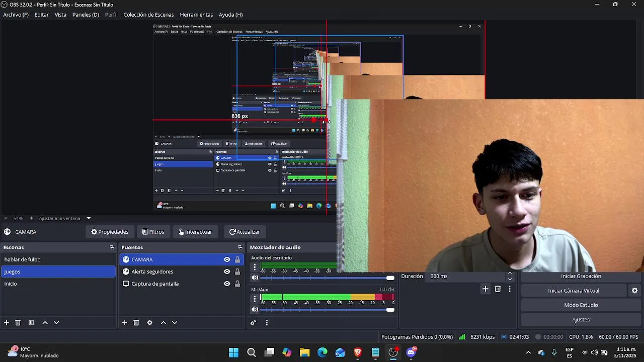The width and height of the screenshot is (644, 362).
Task: Zoom in preview with plus icon
Action: click(x=31, y=218)
